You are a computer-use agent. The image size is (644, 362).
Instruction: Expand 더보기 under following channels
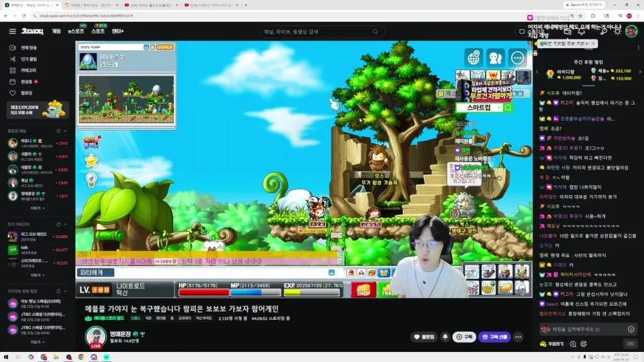[x=38, y=208]
